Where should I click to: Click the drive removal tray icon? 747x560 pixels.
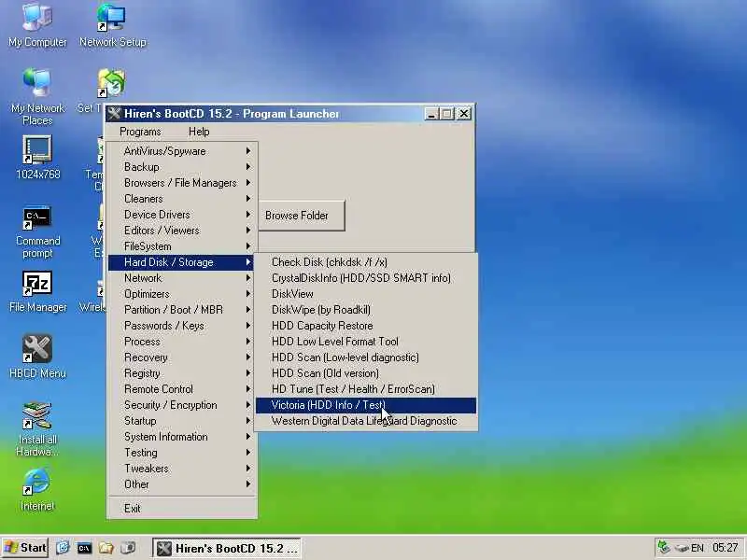[x=682, y=548]
